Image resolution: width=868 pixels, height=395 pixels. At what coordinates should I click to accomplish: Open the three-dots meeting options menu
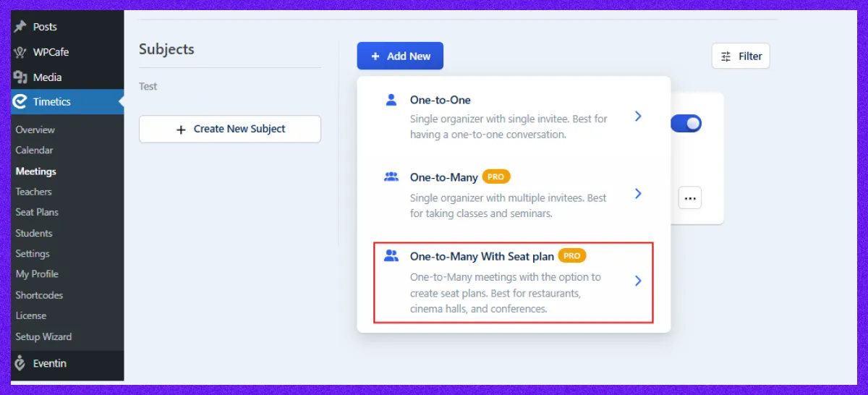(x=690, y=197)
